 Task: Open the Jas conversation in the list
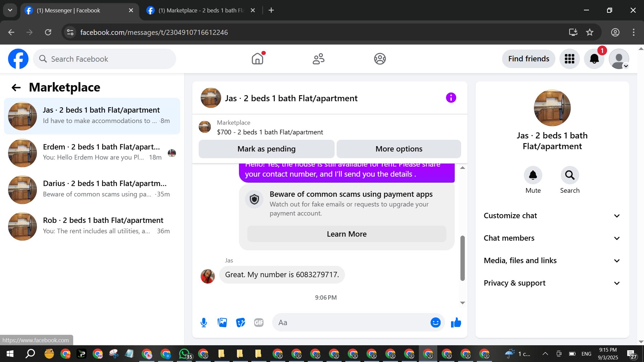coord(92,116)
